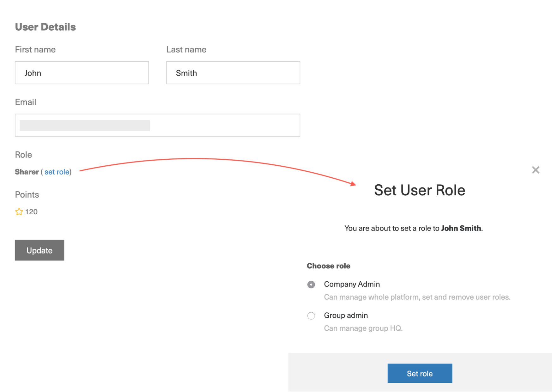
Task: Click the Points label
Action: pyautogui.click(x=27, y=194)
